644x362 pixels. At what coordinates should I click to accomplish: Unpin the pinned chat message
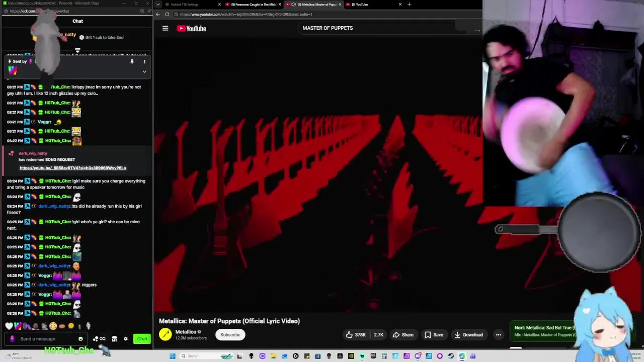coord(132,62)
